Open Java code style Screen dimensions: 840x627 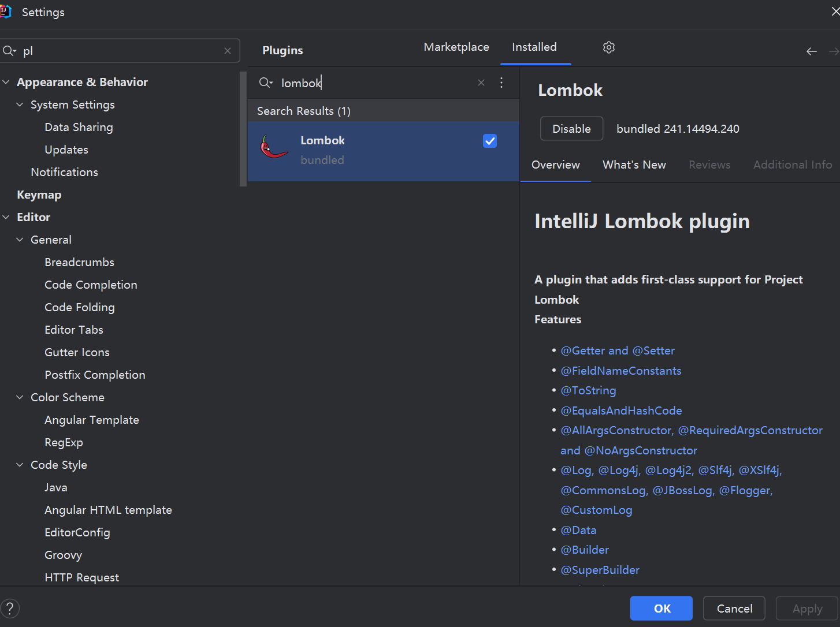coord(55,487)
